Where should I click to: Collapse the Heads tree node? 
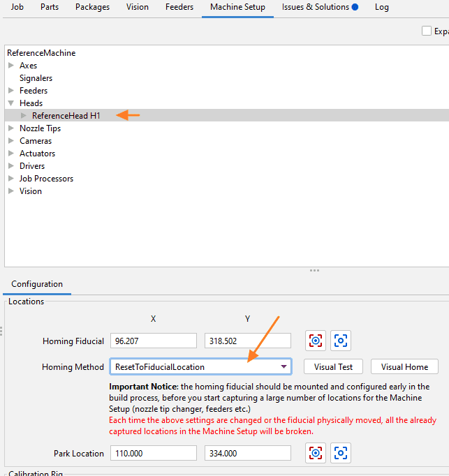[11, 103]
